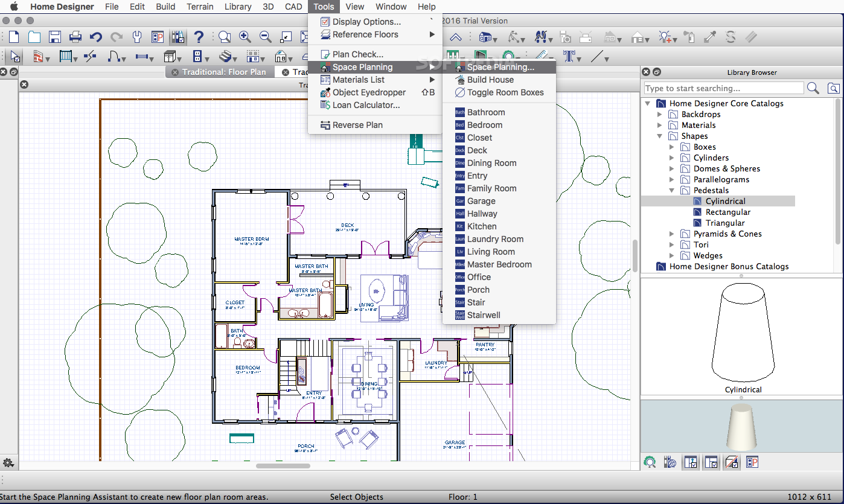Select the Triangular tree item
This screenshot has height=504, width=844.
725,223
